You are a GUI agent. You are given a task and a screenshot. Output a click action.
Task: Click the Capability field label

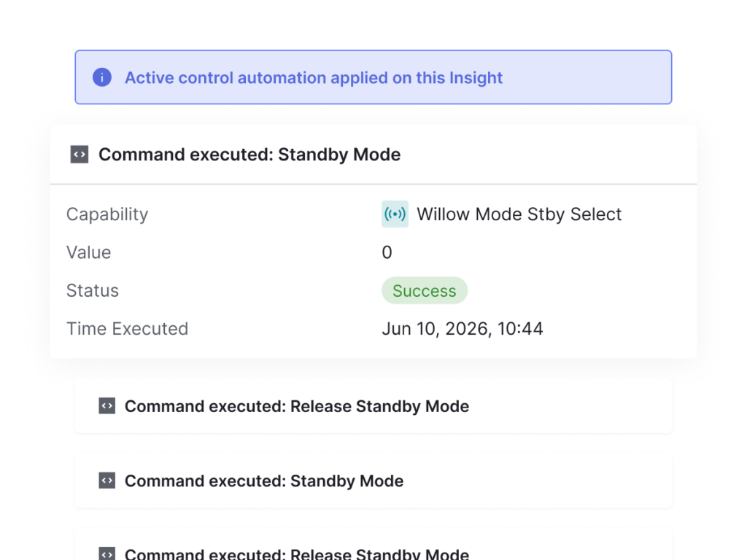(x=107, y=214)
